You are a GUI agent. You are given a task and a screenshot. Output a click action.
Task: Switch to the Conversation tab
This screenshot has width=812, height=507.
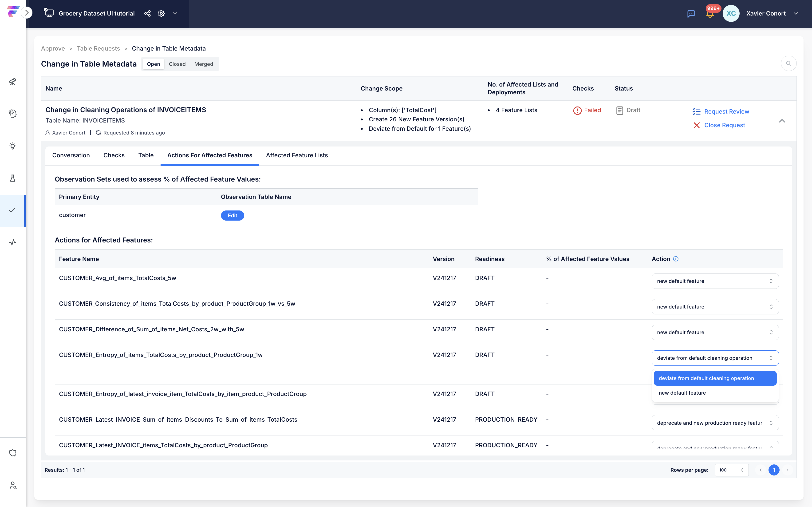click(71, 155)
